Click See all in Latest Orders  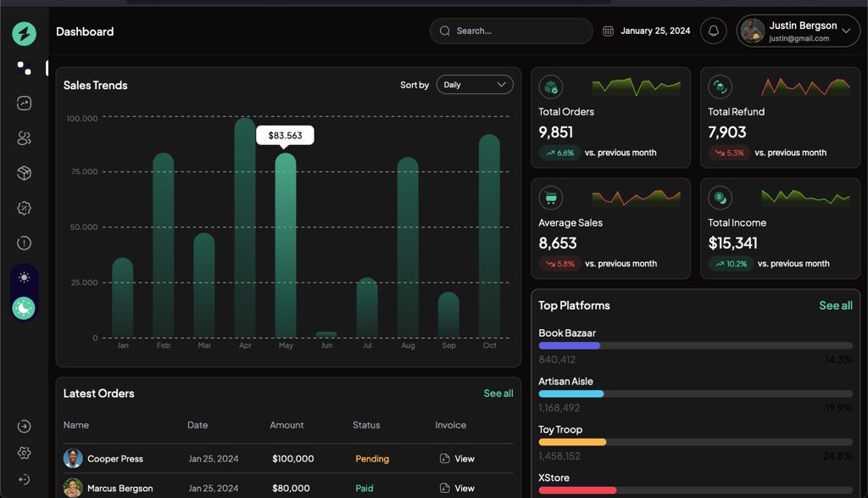pyautogui.click(x=498, y=394)
